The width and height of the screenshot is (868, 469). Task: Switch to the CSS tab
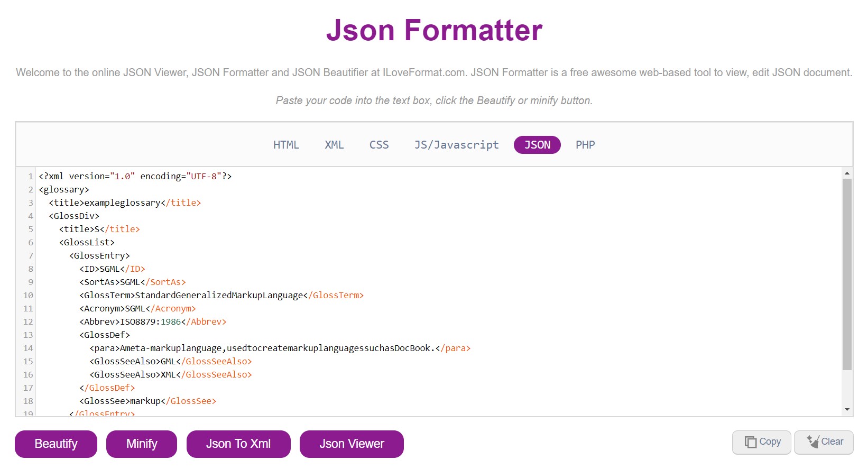tap(379, 144)
